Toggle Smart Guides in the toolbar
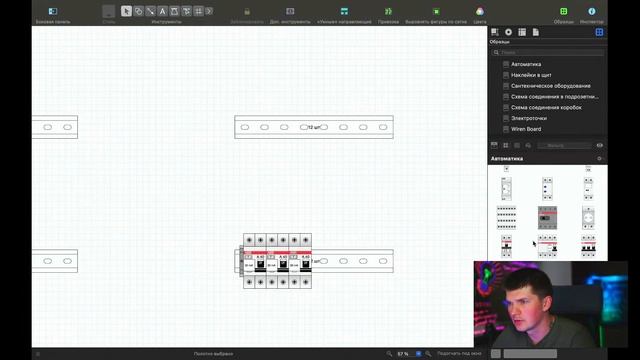Screen dimensions: 640x360 [x=344, y=11]
